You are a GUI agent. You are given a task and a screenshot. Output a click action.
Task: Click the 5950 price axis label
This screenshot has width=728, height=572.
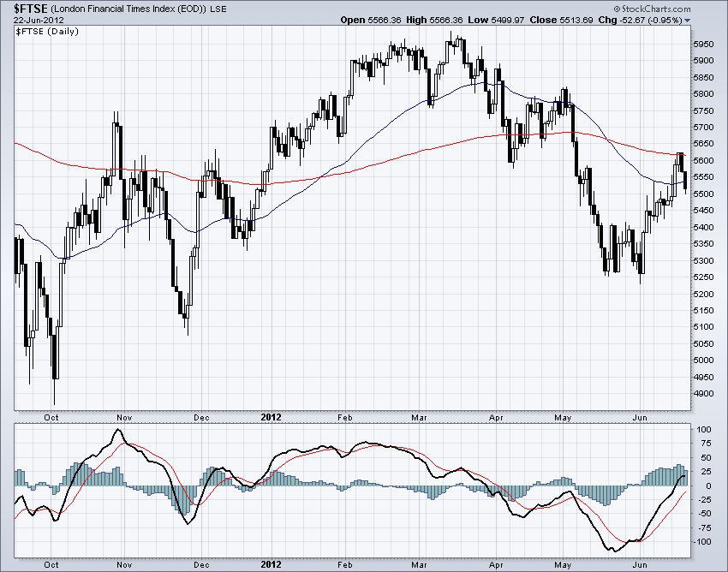click(703, 45)
